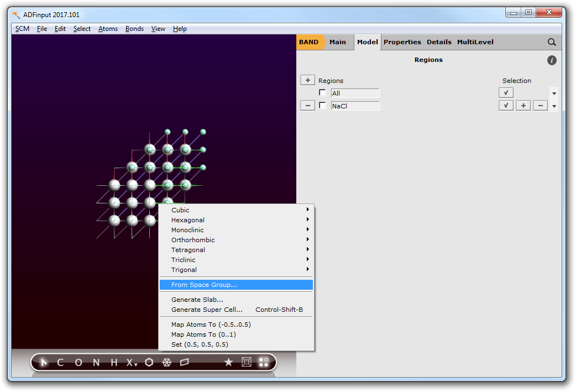Click the snowflake crystal tool icon
This screenshot has width=576, height=392.
166,363
